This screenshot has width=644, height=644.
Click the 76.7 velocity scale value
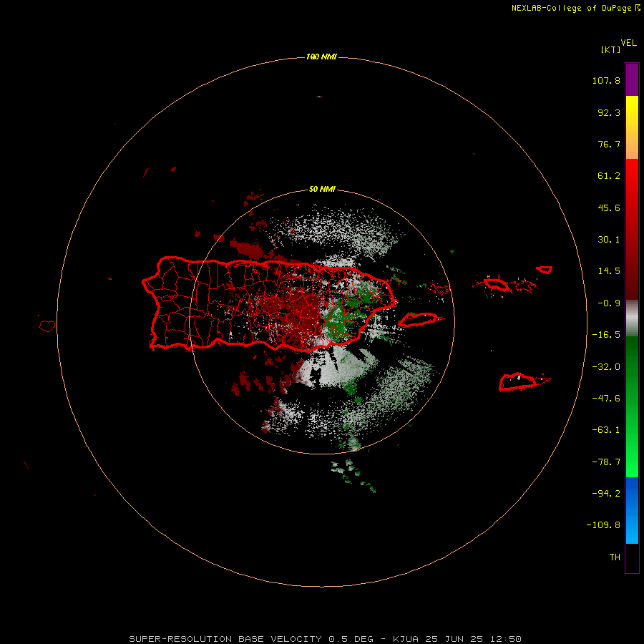[609, 144]
